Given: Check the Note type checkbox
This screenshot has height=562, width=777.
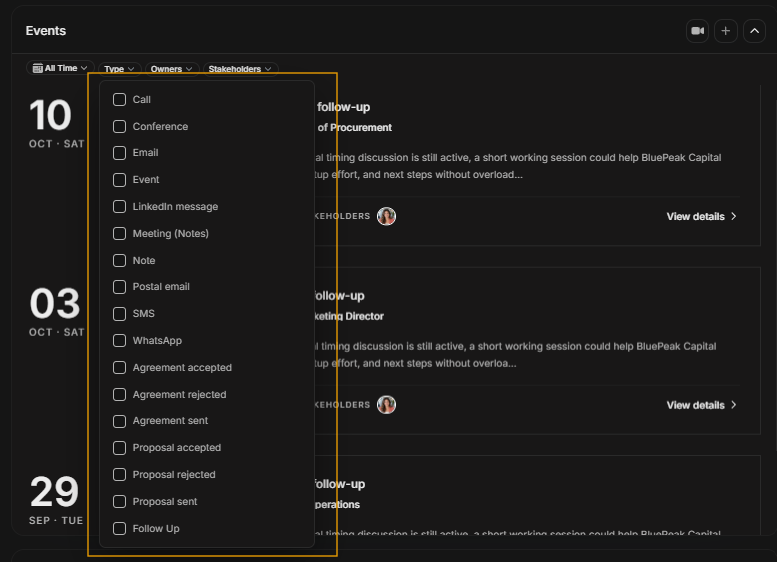Looking at the screenshot, I should point(119,260).
